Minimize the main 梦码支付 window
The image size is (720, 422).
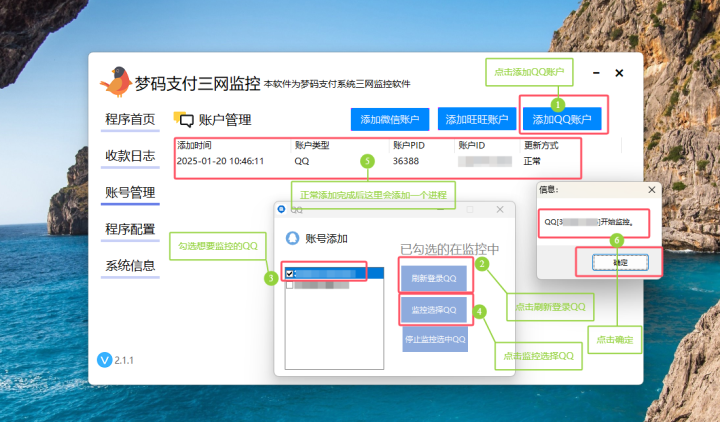(x=596, y=73)
